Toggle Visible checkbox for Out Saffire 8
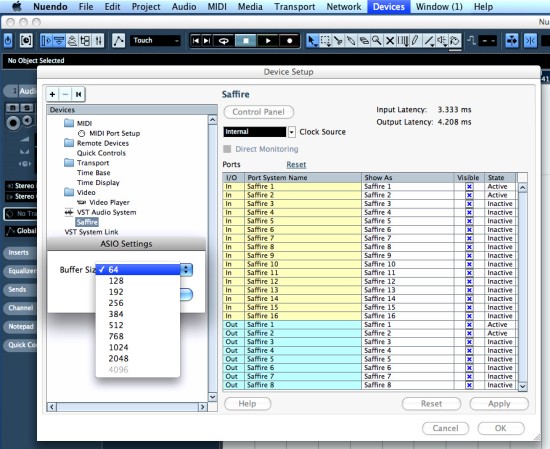 (x=469, y=385)
